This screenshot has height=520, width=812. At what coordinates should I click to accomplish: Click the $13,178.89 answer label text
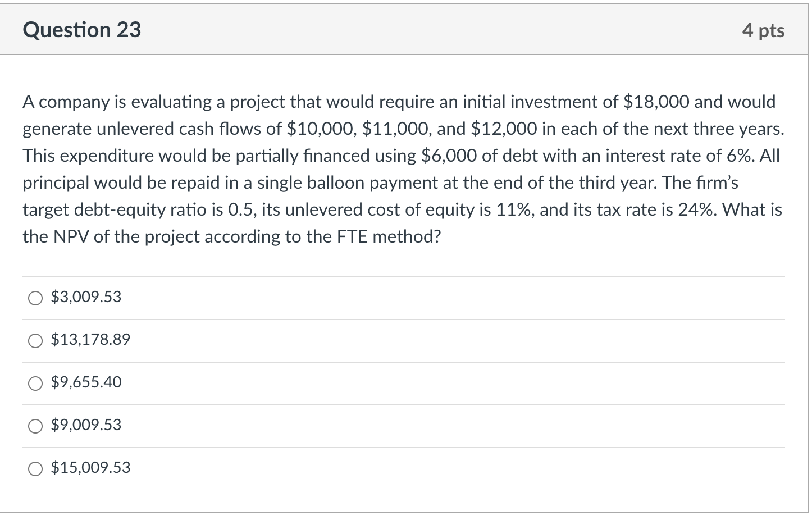tap(90, 340)
